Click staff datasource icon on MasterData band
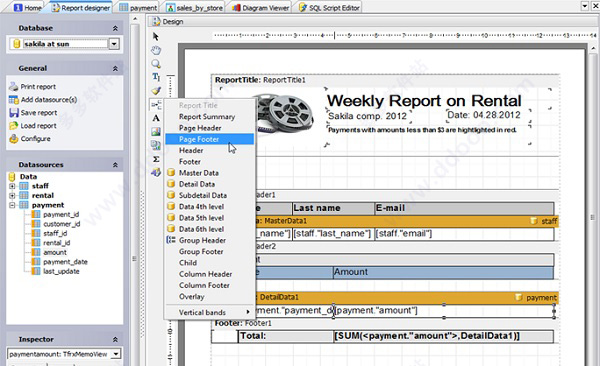 [x=534, y=221]
